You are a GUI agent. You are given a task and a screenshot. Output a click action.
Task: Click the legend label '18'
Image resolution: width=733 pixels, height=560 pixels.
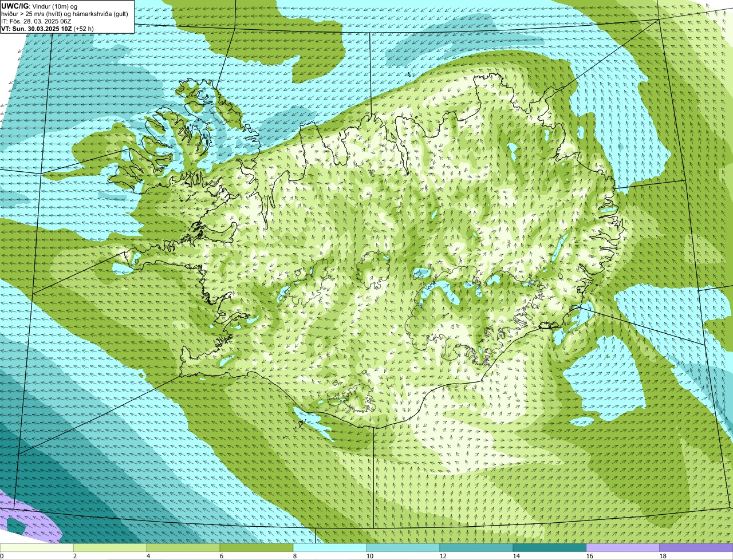click(663, 556)
